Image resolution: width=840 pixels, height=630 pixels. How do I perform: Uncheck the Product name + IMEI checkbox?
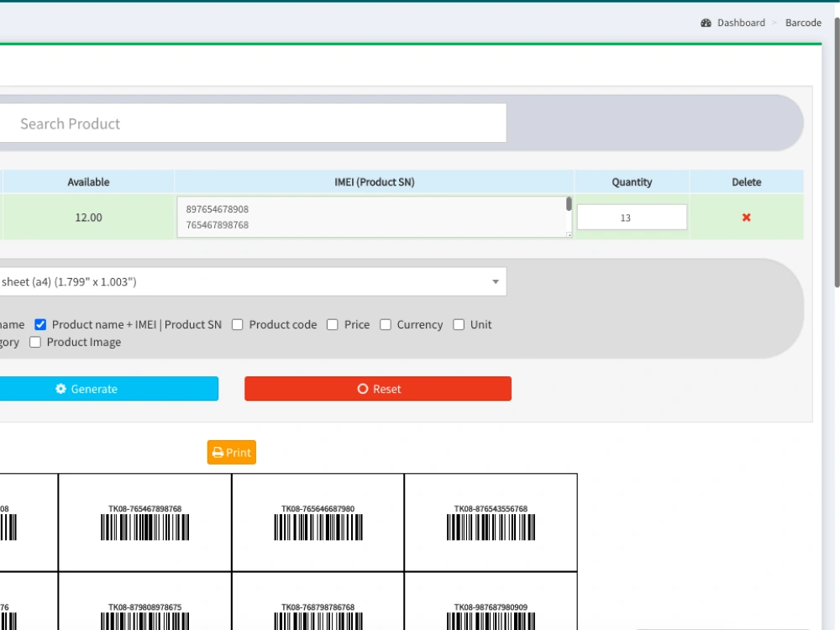pyautogui.click(x=39, y=324)
